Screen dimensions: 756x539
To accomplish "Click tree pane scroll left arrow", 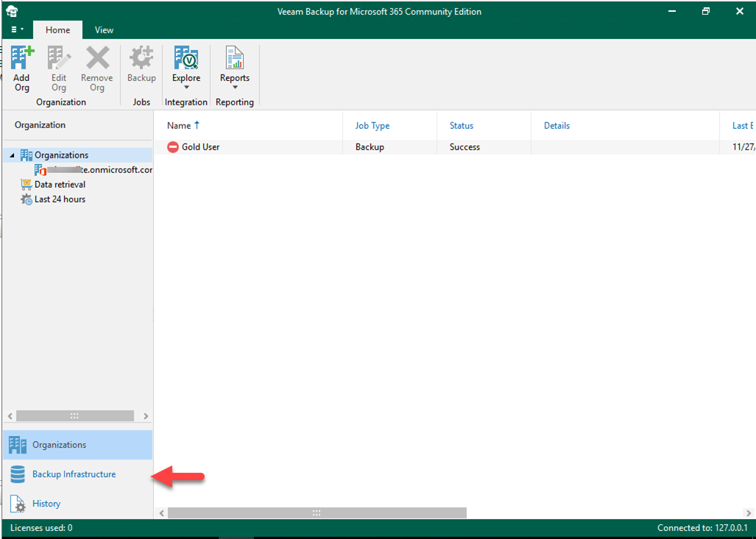I will (x=10, y=416).
